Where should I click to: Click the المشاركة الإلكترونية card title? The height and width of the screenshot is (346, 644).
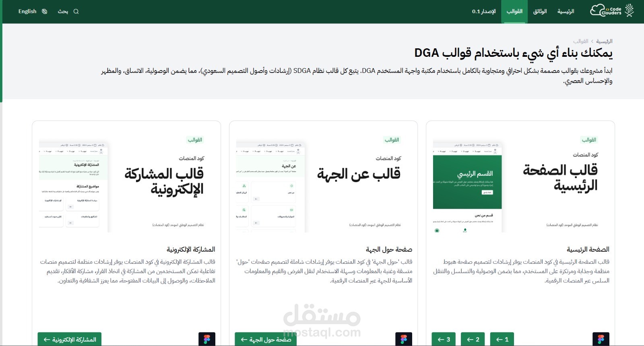(x=191, y=249)
